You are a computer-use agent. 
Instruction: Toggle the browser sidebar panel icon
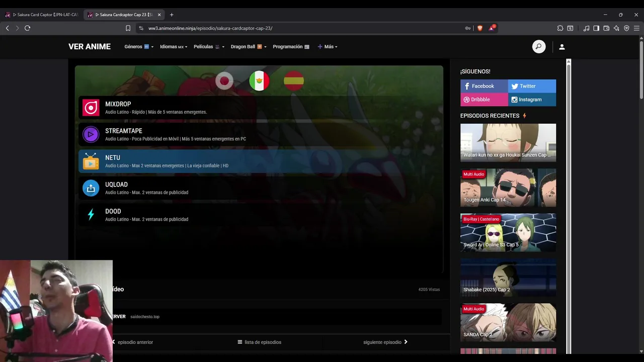tap(596, 28)
